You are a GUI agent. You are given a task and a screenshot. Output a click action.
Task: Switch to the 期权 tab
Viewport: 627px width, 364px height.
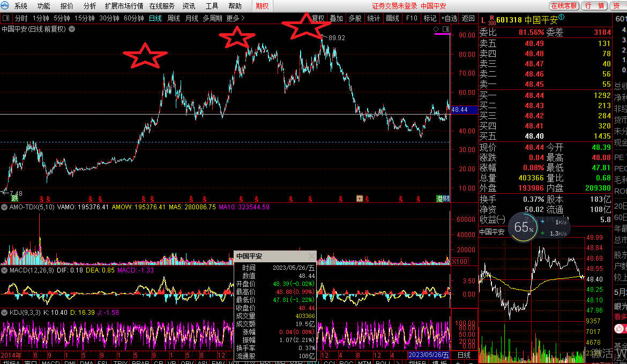pos(262,6)
